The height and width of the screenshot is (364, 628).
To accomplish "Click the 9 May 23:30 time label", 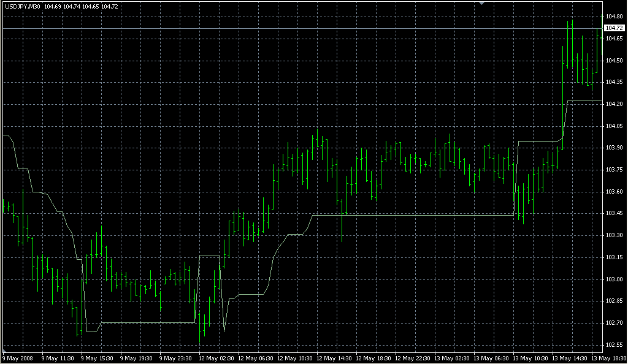I will [176, 358].
